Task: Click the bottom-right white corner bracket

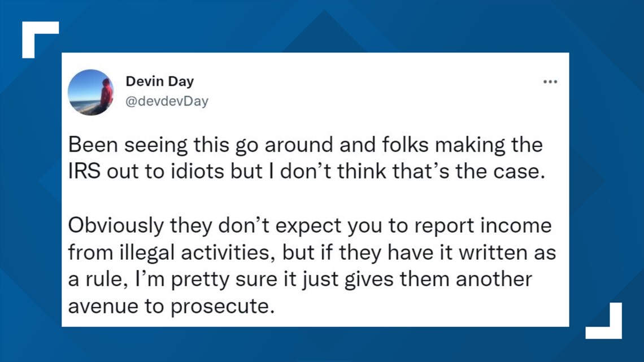Action: (x=604, y=321)
